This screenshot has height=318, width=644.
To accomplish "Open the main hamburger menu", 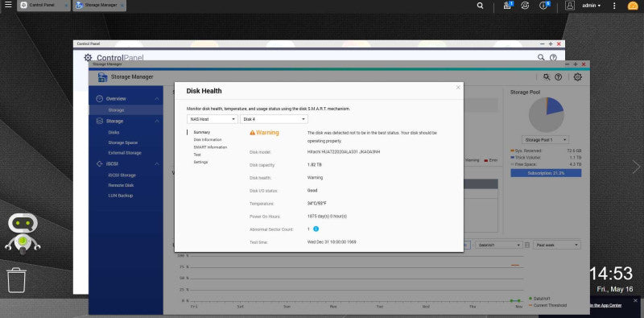I will [8, 6].
